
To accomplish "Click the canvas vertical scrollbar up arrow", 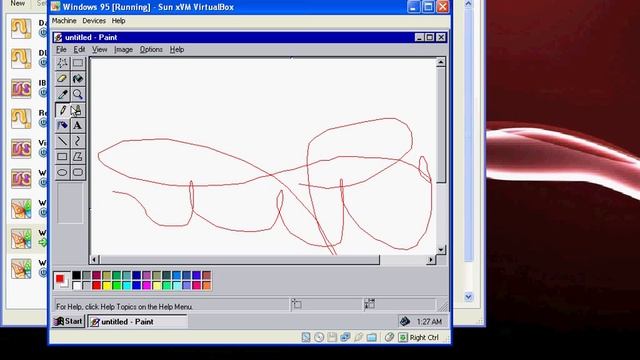I will coord(441,62).
